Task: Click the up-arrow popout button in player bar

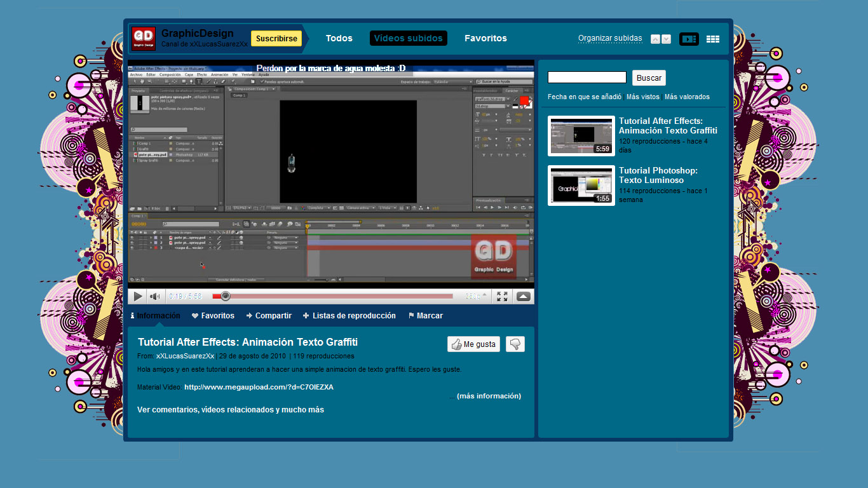Action: tap(523, 297)
